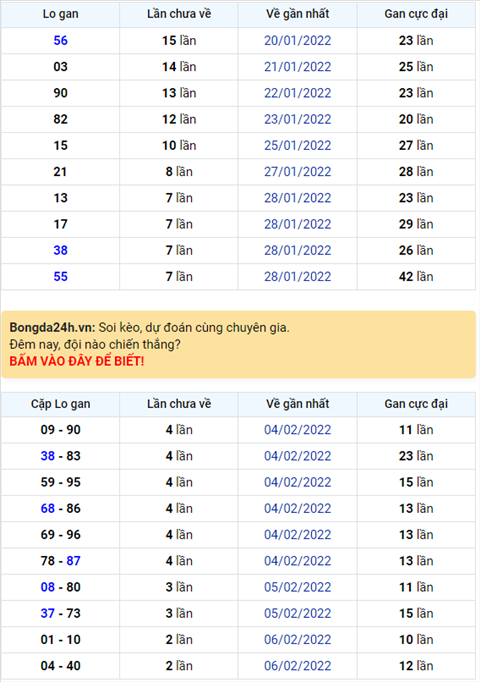Click lo gan number 55

coord(60,276)
